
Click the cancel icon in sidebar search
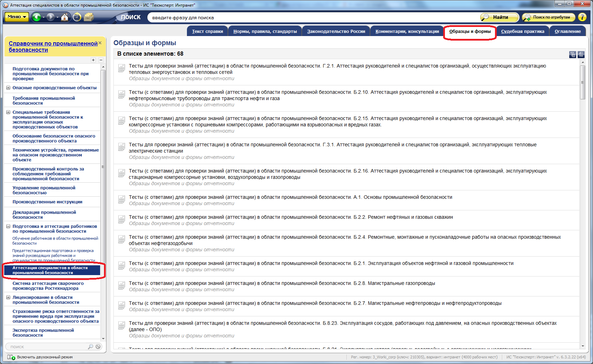click(x=98, y=346)
